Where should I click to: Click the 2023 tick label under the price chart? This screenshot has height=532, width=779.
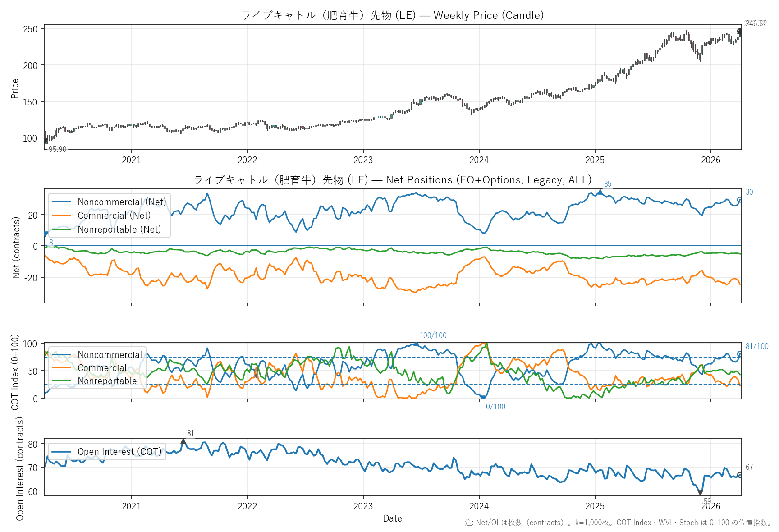(x=363, y=160)
